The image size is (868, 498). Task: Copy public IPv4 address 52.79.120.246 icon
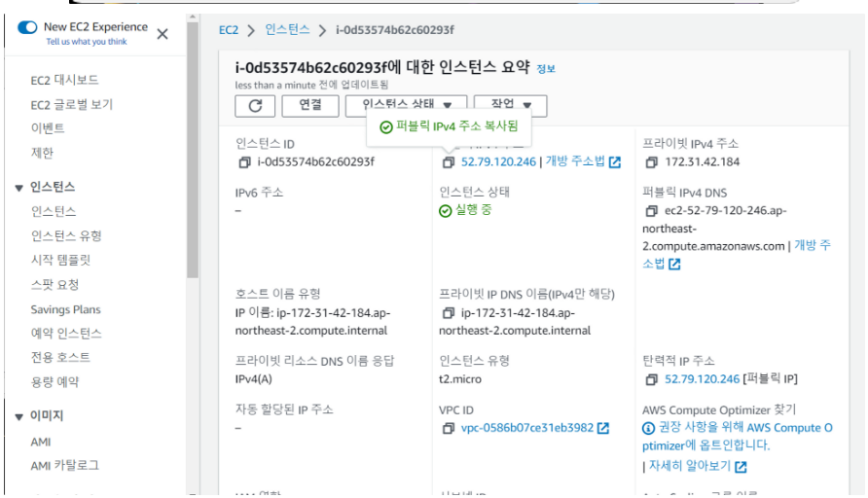(448, 162)
